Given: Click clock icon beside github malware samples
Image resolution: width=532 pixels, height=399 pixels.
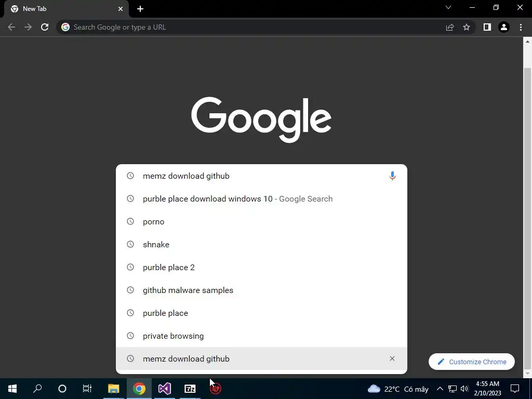Looking at the screenshot, I should point(130,290).
